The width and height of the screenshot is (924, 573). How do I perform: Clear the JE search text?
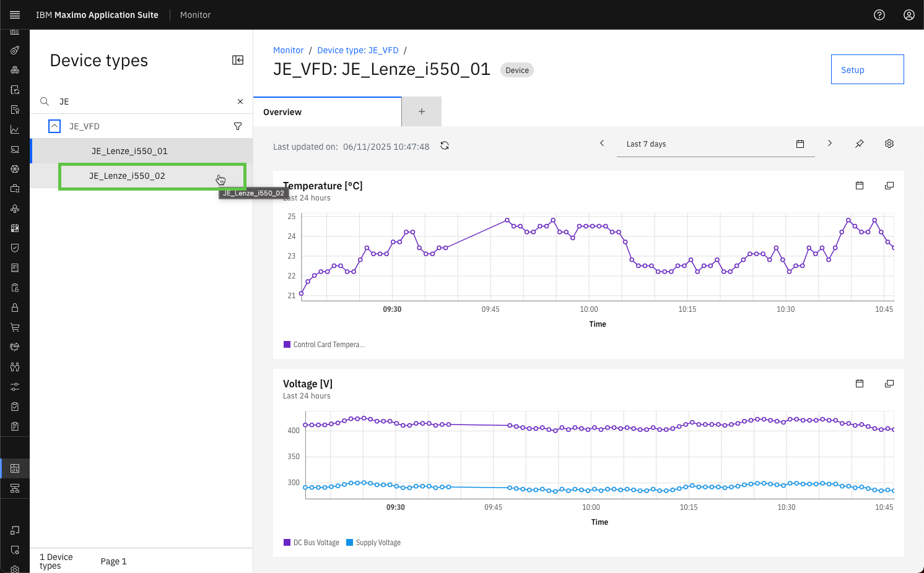pyautogui.click(x=240, y=101)
